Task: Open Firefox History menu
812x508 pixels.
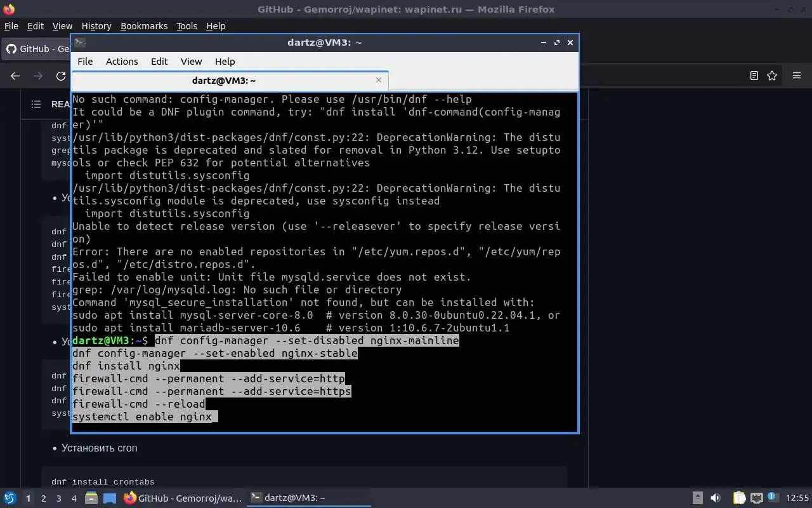Action: pos(96,26)
